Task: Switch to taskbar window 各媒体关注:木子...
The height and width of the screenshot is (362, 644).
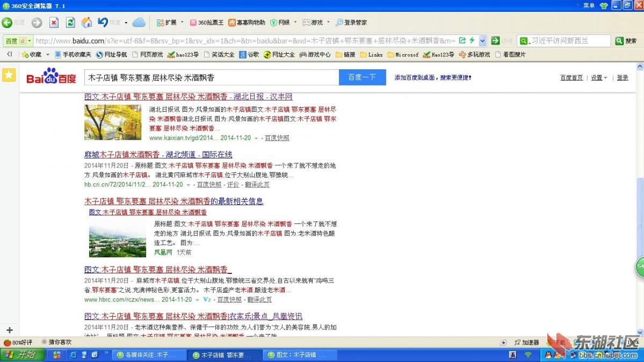Action: (149, 355)
